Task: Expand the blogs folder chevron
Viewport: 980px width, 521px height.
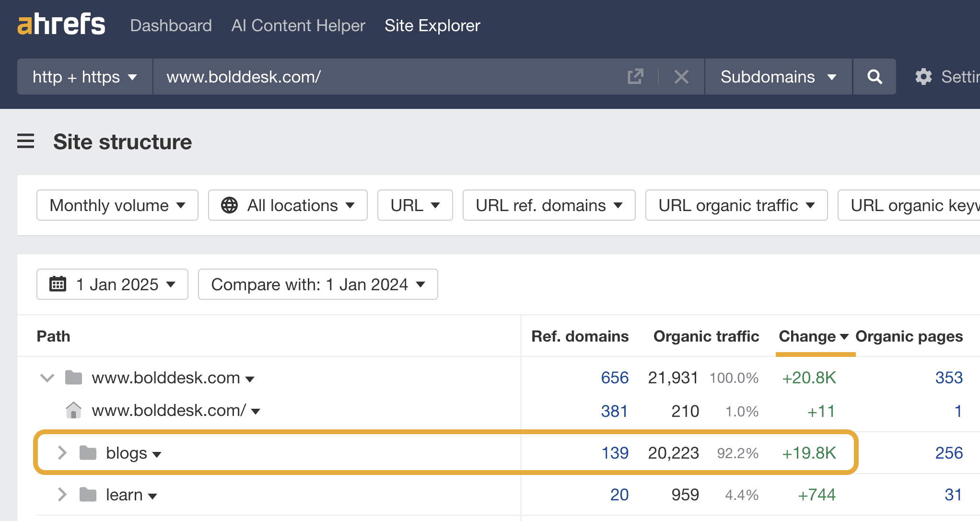Action: point(62,452)
